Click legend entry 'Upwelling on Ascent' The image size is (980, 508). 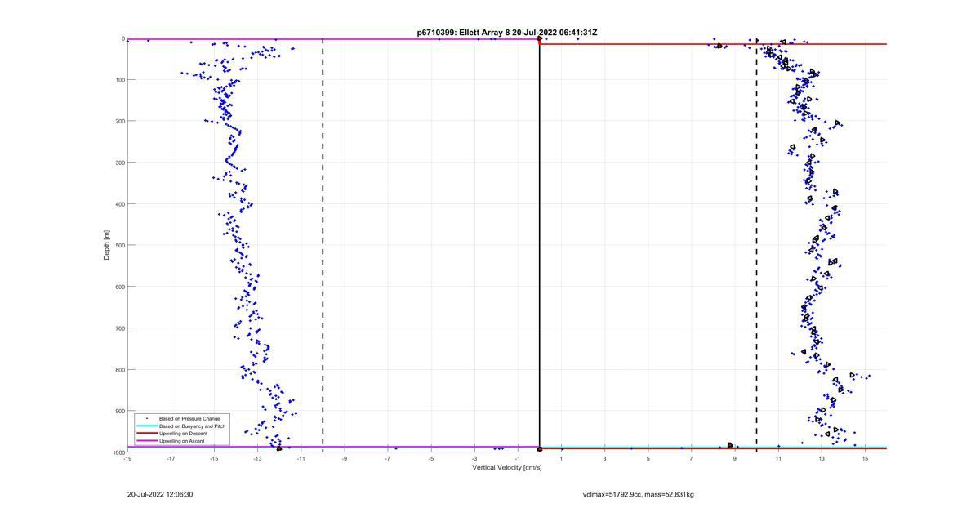(182, 441)
